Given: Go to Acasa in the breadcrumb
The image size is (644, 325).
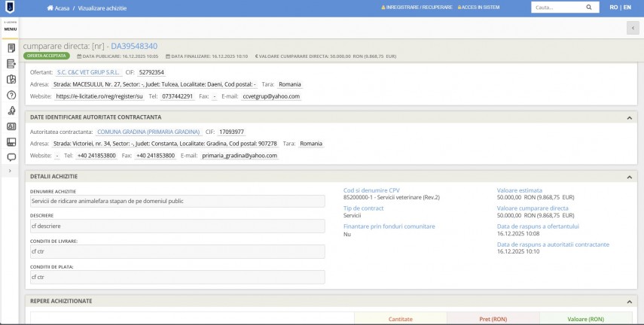Looking at the screenshot, I should click(x=62, y=8).
